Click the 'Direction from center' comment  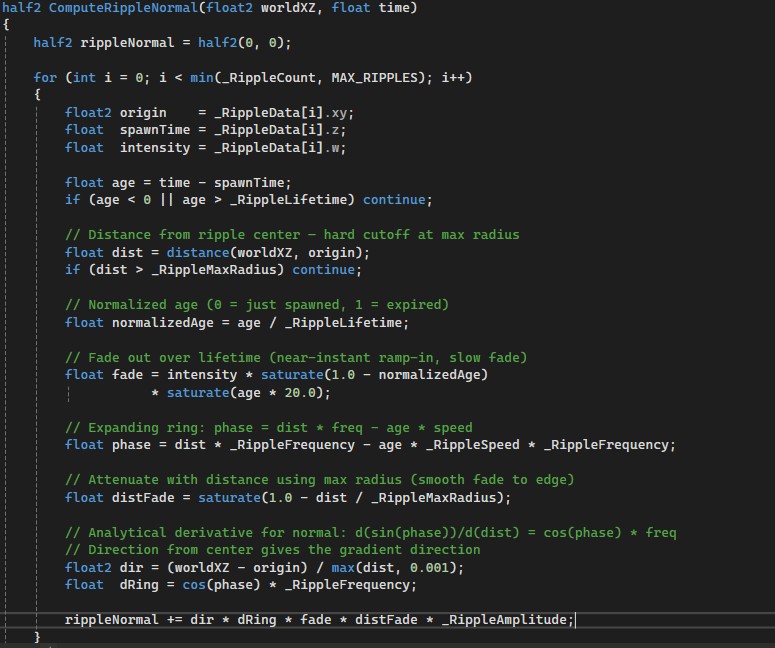pos(272,550)
